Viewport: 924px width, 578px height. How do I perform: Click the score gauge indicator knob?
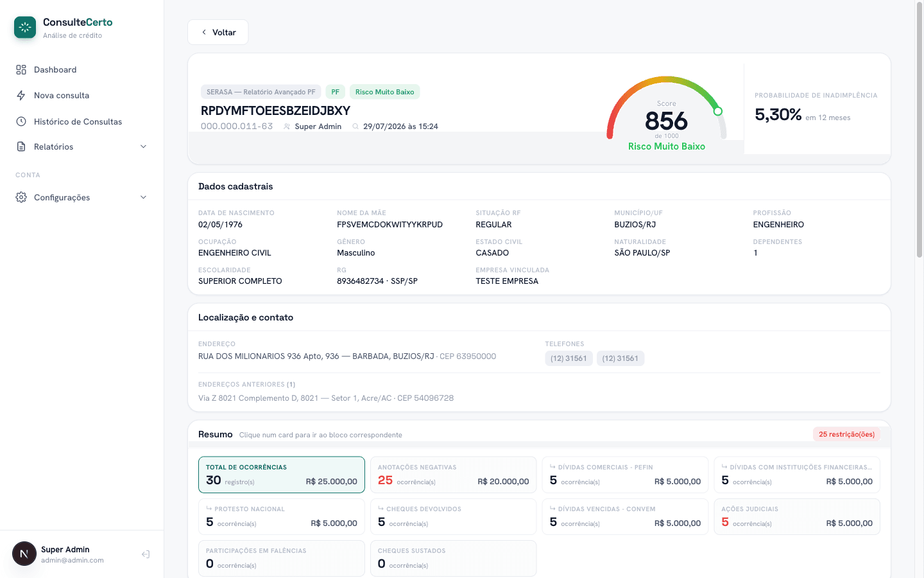pos(718,111)
